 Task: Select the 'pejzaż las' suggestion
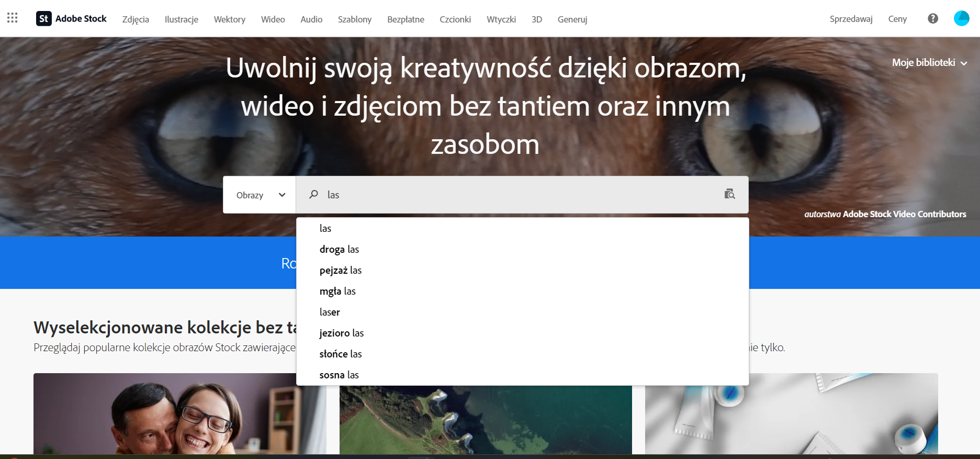tap(523, 270)
